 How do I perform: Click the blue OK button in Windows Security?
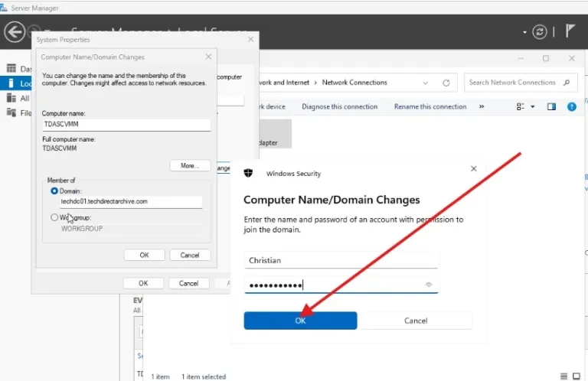300,321
